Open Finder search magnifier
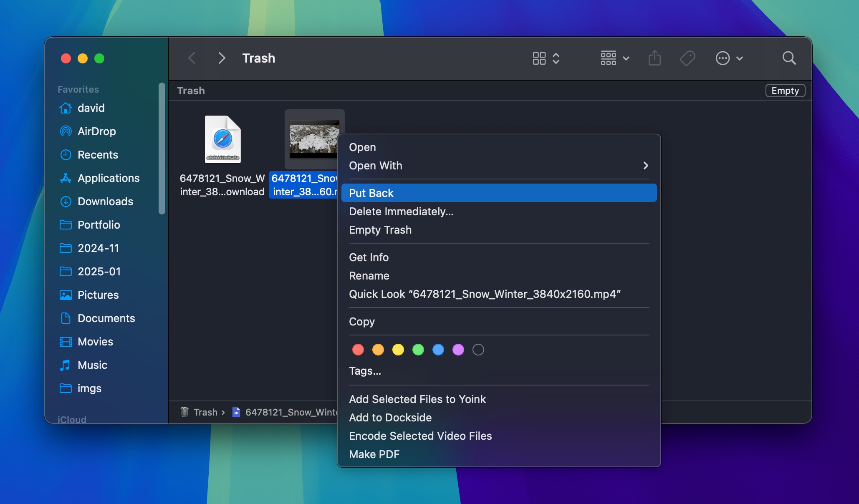This screenshot has height=504, width=859. tap(789, 58)
